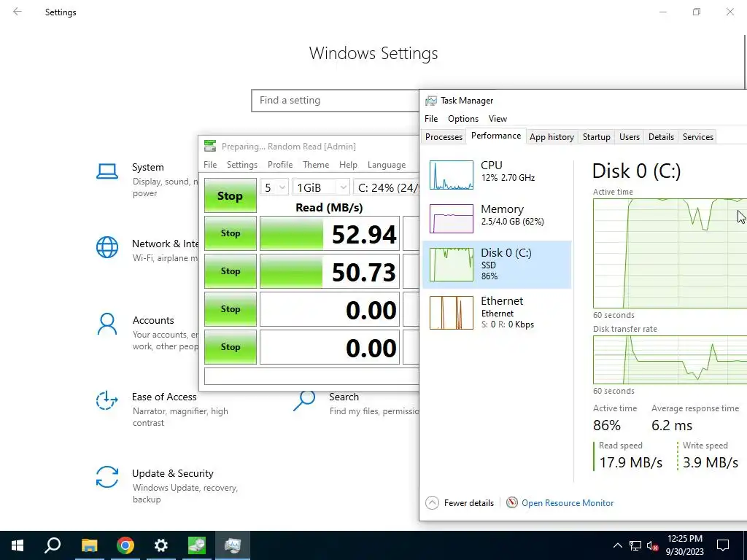Click Stop button beside 52.94
Viewport: 747px width, 560px height.
click(230, 233)
